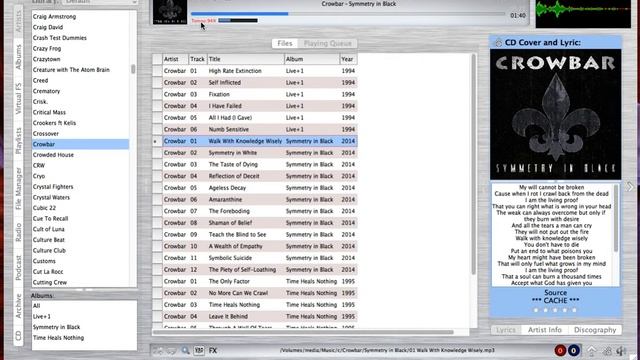Click the artist list scrollbar
The width and height of the screenshot is (640, 360).
133,69
